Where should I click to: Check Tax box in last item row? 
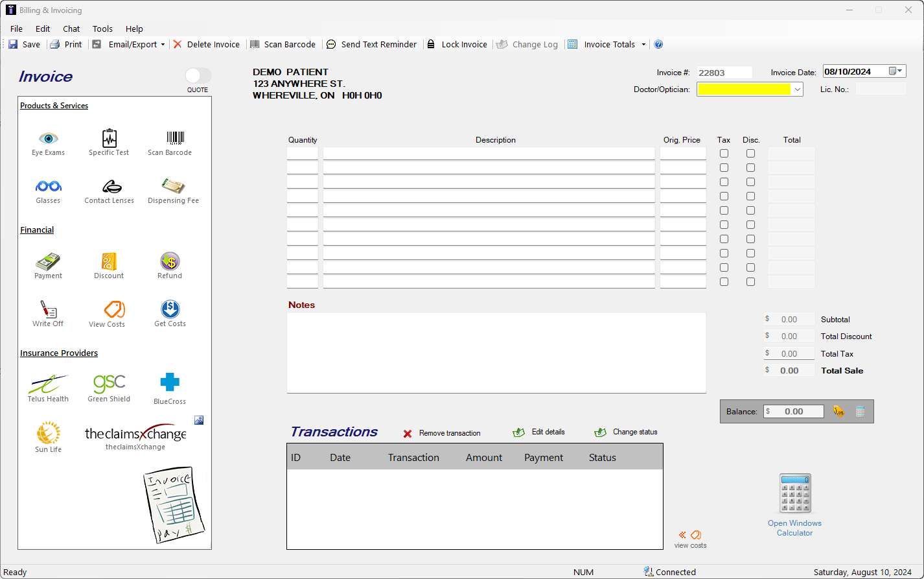pos(724,282)
